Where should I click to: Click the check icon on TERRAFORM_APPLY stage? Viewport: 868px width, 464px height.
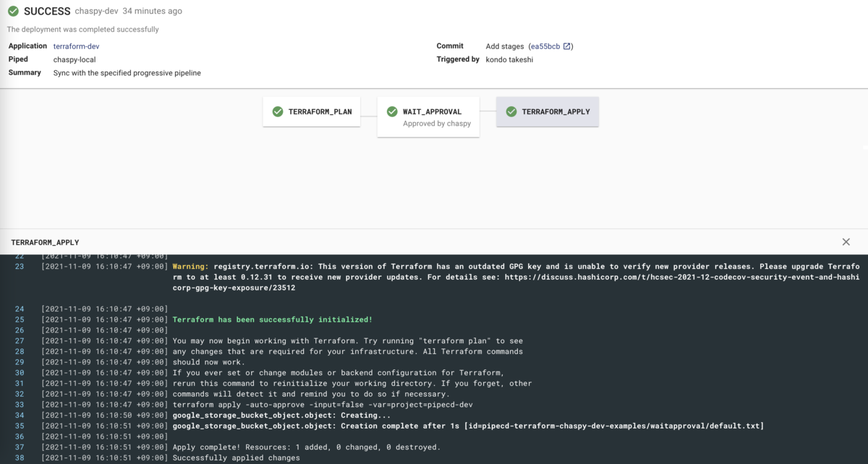point(511,111)
